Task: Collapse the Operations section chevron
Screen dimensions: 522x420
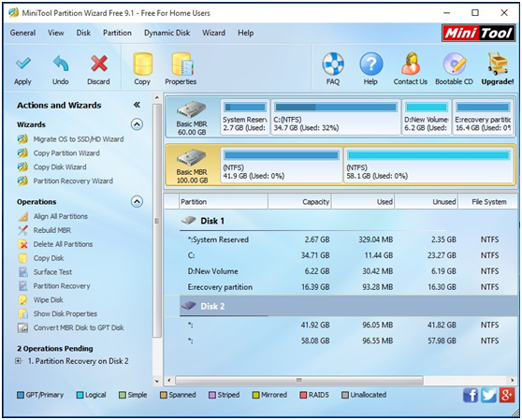Action: [137, 202]
